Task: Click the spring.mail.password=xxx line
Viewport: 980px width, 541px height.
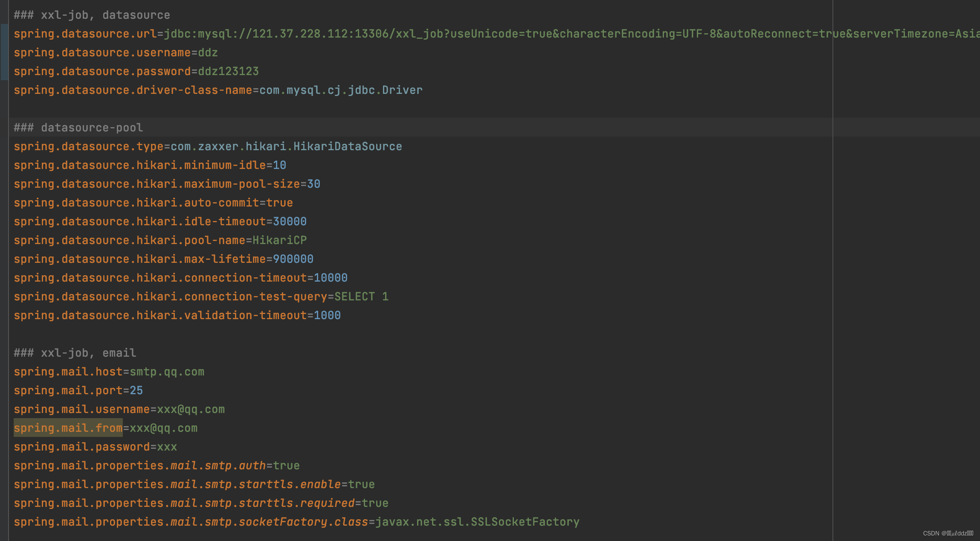Action: [x=95, y=447]
